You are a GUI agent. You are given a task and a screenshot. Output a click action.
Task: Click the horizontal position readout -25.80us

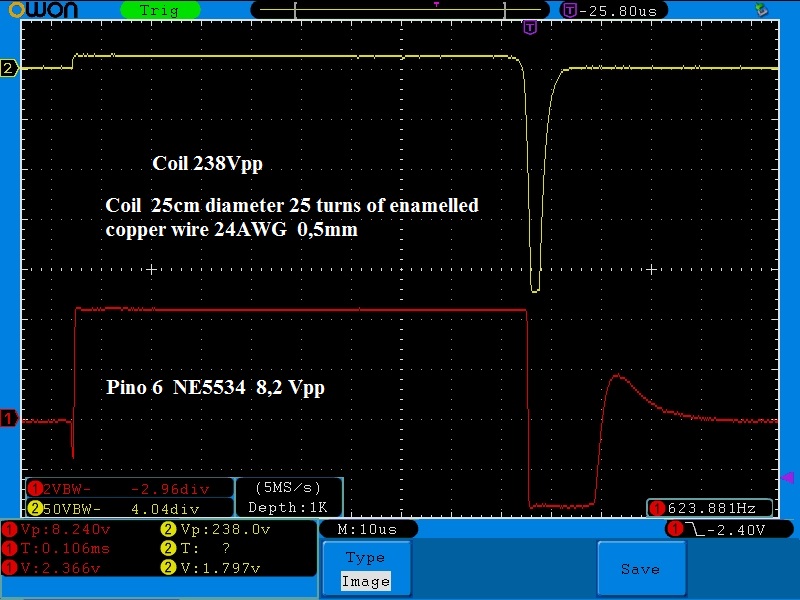click(x=614, y=11)
